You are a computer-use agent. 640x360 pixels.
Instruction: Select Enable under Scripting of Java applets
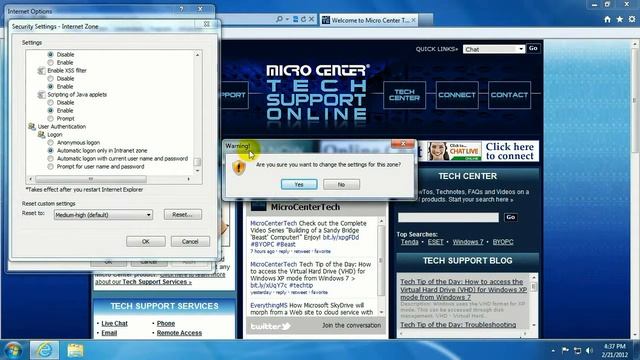tap(50, 111)
